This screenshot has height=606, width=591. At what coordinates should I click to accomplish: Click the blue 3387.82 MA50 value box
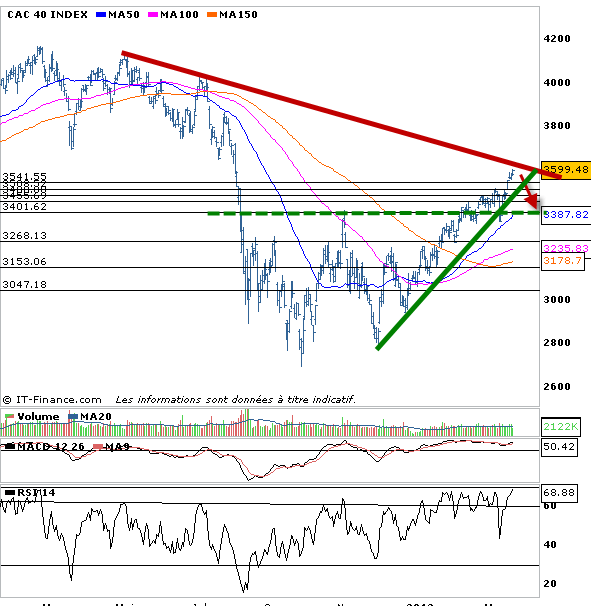(x=566, y=214)
